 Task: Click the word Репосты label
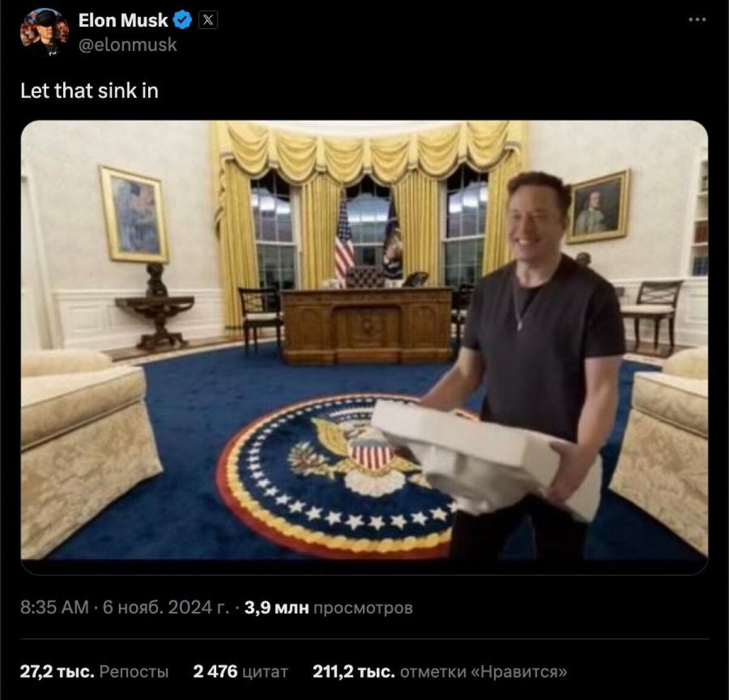pyautogui.click(x=134, y=671)
